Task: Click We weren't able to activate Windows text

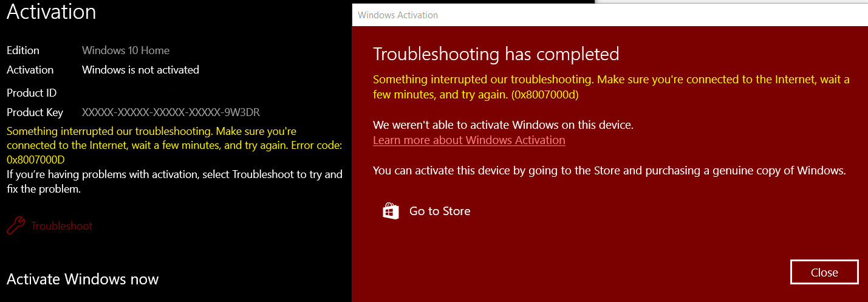Action: click(504, 126)
